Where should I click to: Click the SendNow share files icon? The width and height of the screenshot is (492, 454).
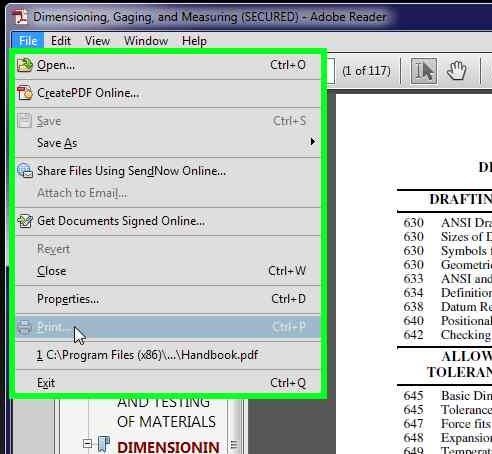click(x=25, y=171)
